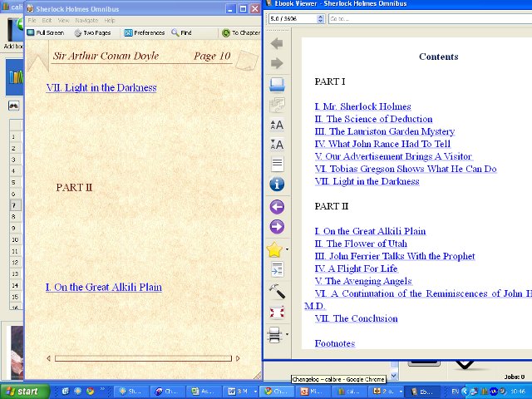The image size is (532, 399).
Task: Click the folded page corner icon
Action: point(247,61)
